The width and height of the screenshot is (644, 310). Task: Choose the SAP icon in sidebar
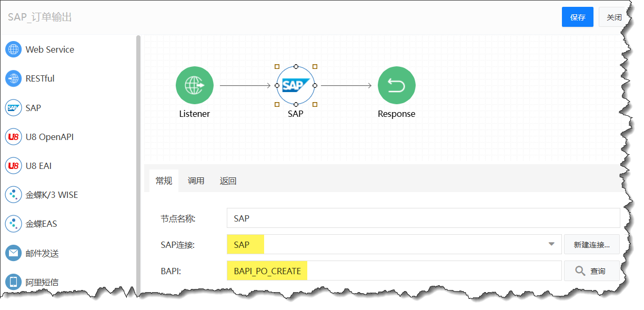(13, 108)
